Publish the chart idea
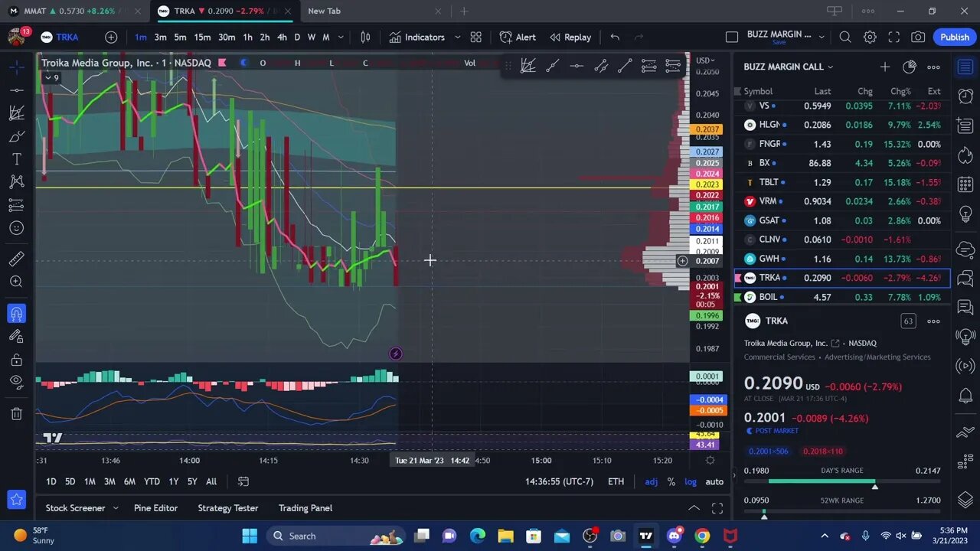 point(955,37)
